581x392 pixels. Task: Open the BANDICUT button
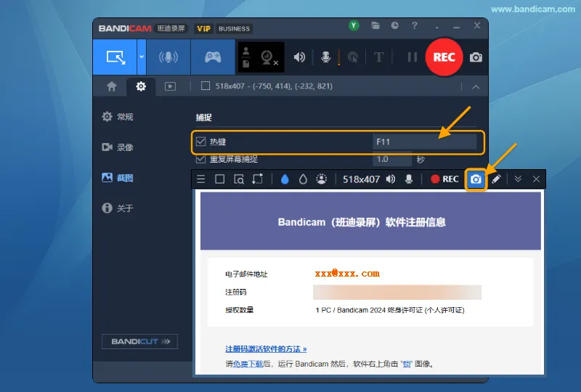139,341
